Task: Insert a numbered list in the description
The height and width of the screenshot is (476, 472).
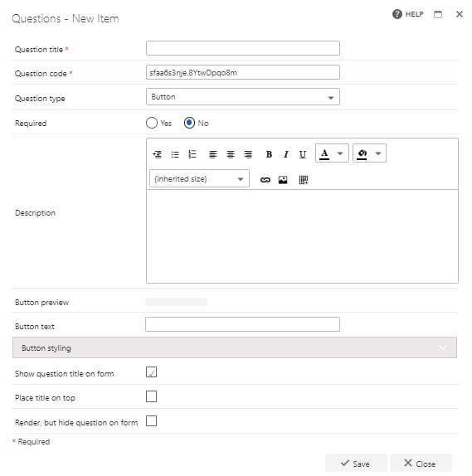Action: (x=192, y=154)
